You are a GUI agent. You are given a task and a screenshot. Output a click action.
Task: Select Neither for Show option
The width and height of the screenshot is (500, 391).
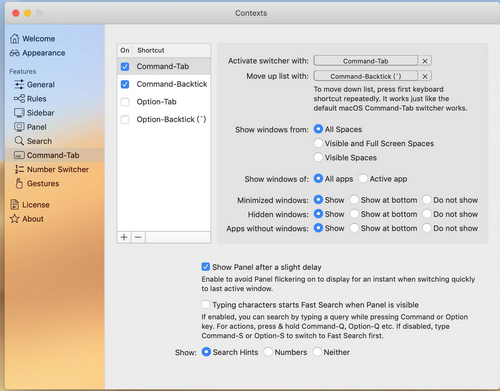pyautogui.click(x=317, y=352)
